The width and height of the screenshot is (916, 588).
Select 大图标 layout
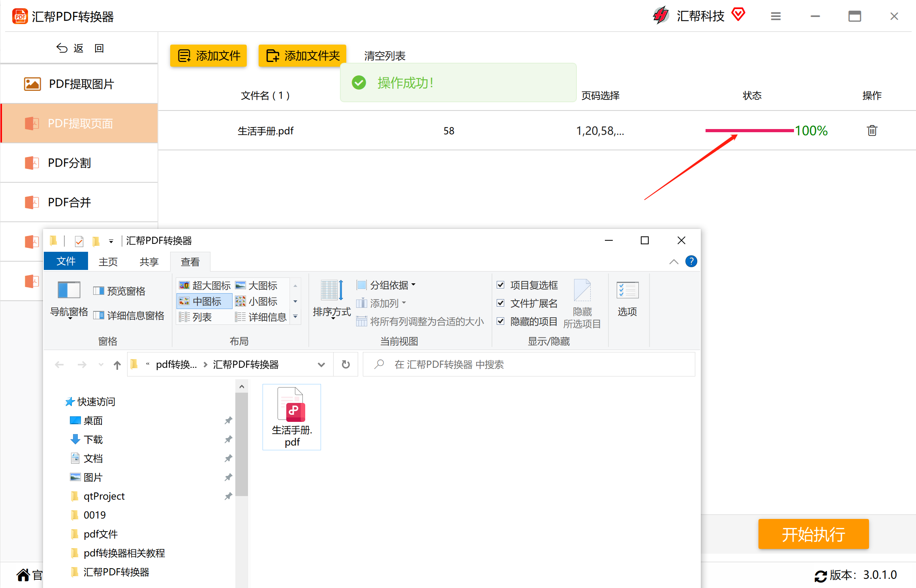tap(256, 285)
